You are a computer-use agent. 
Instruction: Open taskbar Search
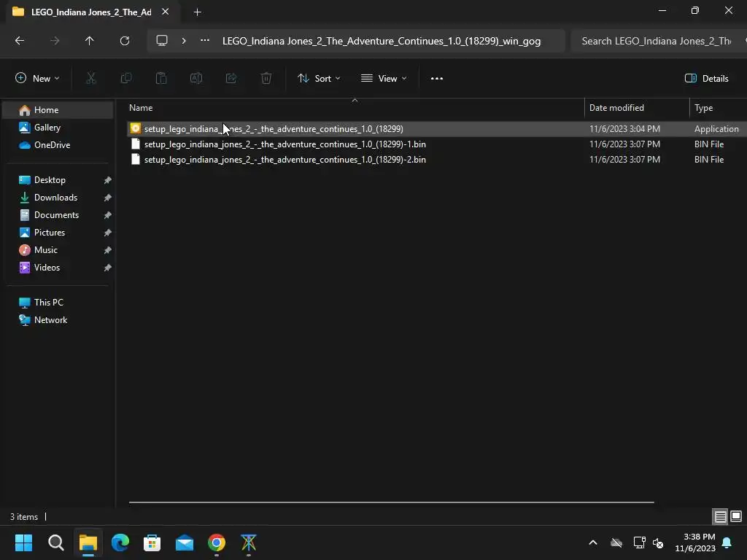pos(55,542)
